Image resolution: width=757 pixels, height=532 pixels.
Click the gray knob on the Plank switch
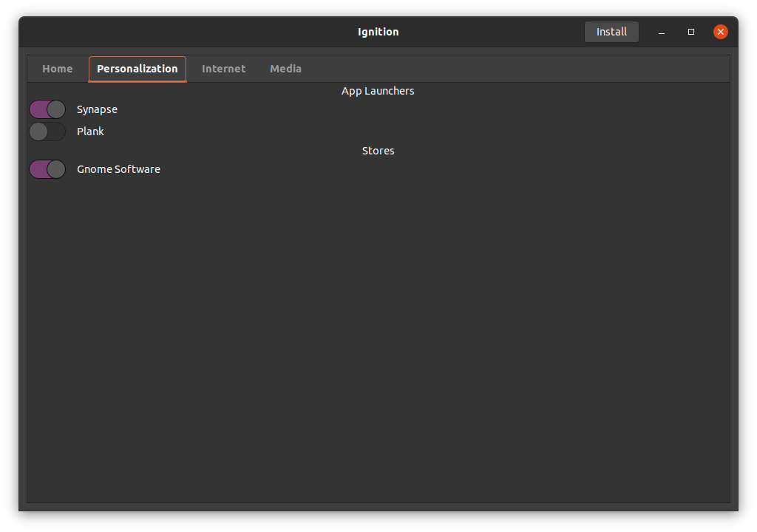click(x=40, y=132)
